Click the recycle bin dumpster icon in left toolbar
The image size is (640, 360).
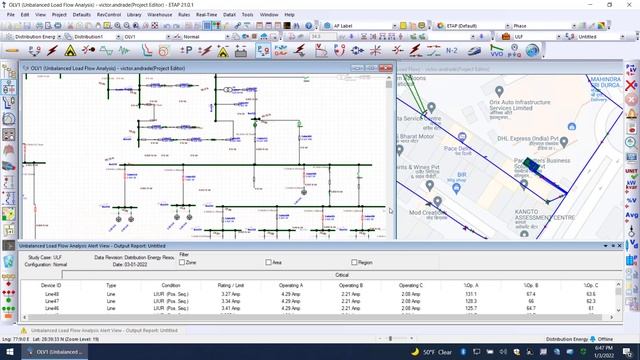pos(9,261)
